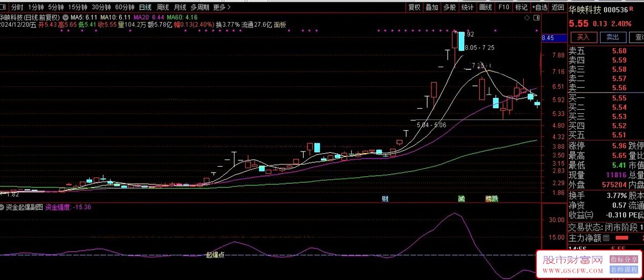This screenshot has height=280, width=644.
Task: Click the 最低 5.41 value
Action: tap(619, 165)
